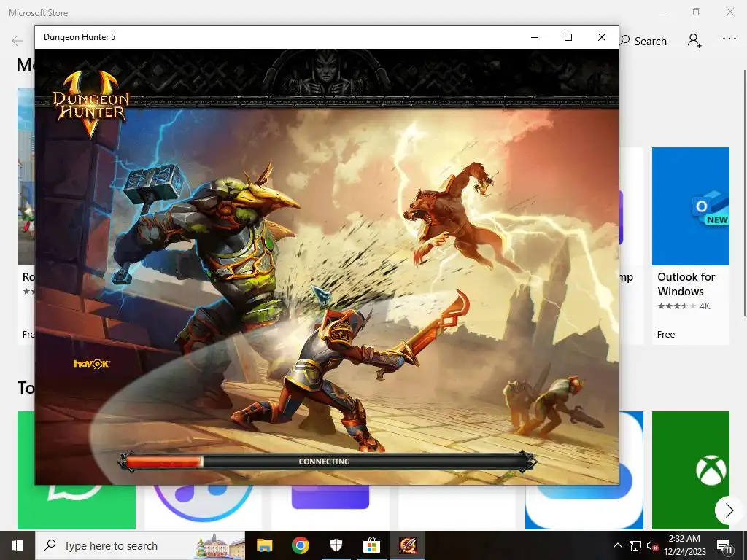The height and width of the screenshot is (560, 747).
Task: Open File Explorer from the taskbar
Action: 264,545
